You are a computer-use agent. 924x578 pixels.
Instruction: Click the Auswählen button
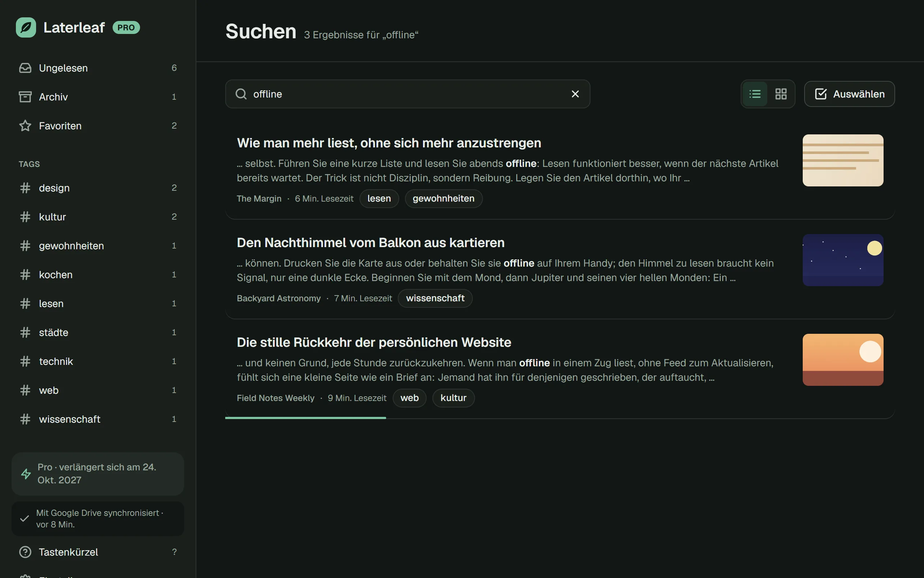coord(849,94)
